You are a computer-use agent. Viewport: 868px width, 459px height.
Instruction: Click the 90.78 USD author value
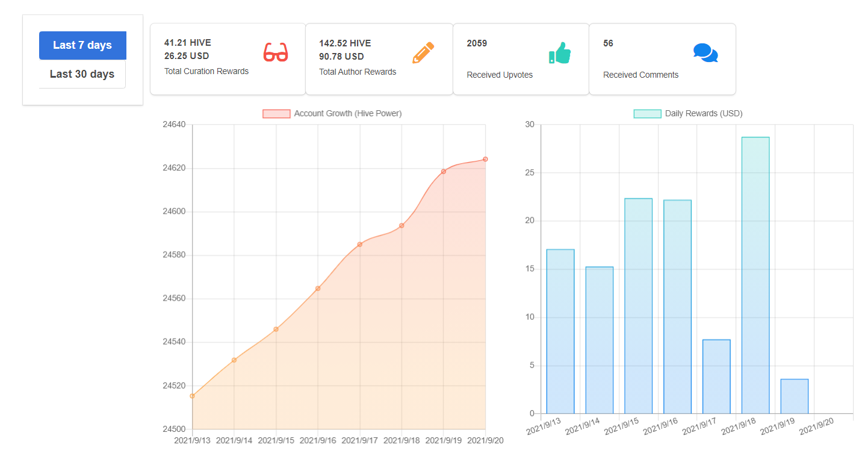coord(341,57)
